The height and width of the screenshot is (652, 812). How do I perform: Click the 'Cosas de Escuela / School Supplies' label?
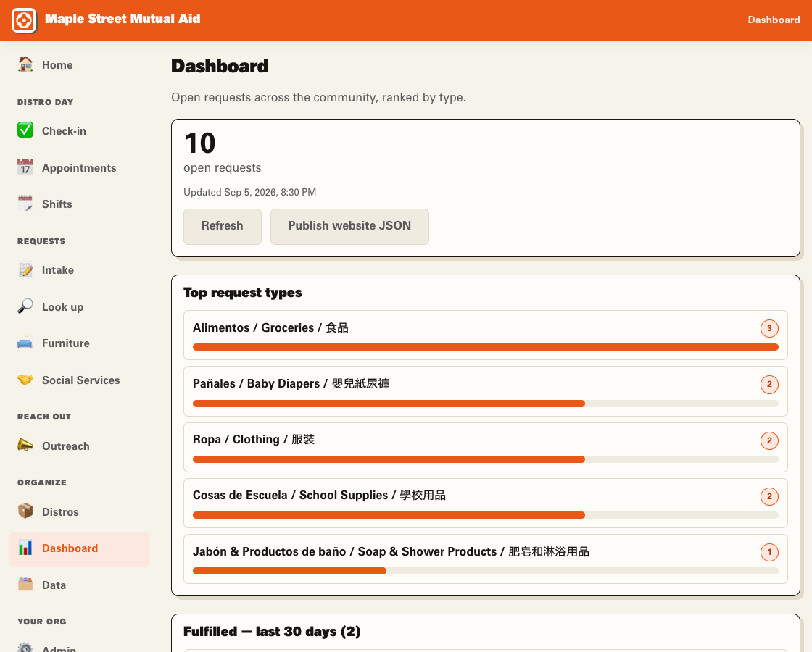(x=319, y=496)
